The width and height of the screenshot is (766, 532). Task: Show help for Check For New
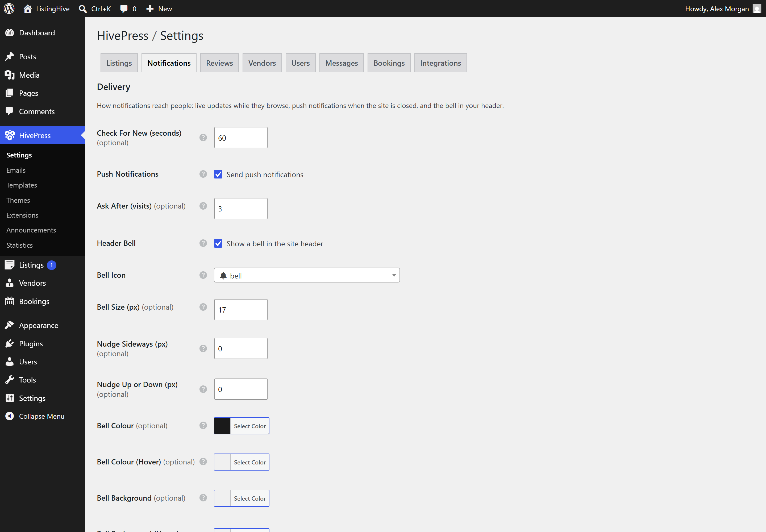point(203,138)
